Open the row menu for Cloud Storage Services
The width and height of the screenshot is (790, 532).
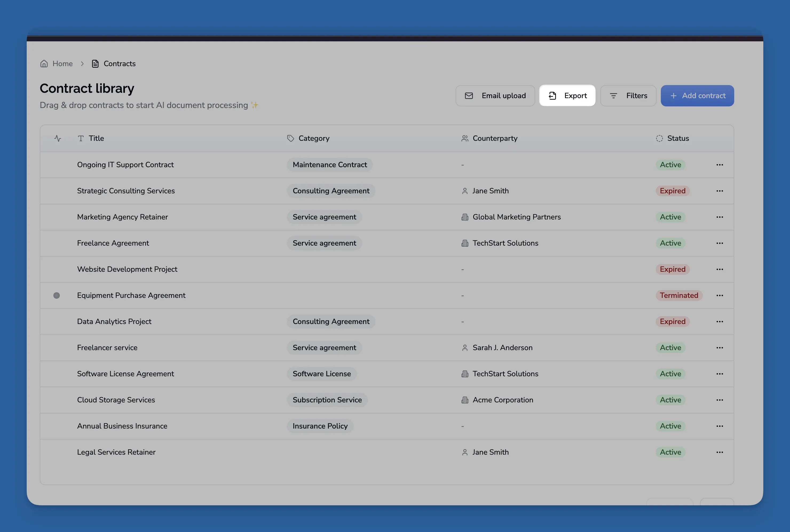click(x=720, y=400)
